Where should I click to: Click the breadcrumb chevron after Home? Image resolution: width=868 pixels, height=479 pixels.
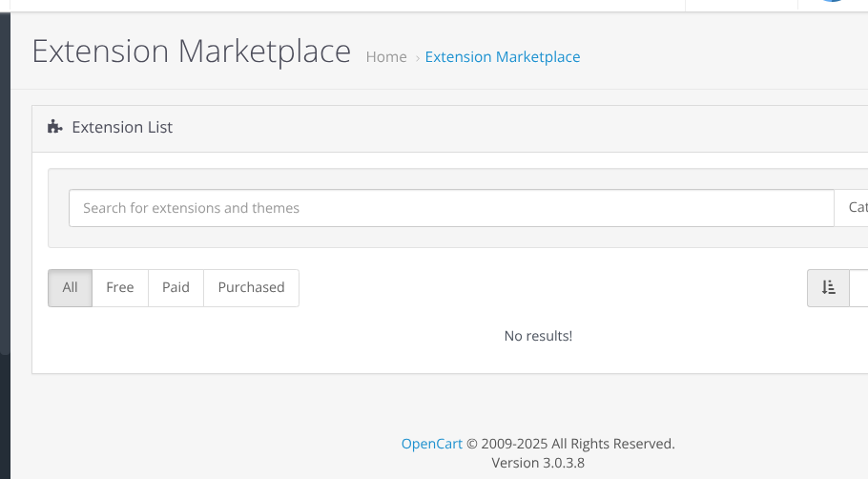click(x=418, y=57)
